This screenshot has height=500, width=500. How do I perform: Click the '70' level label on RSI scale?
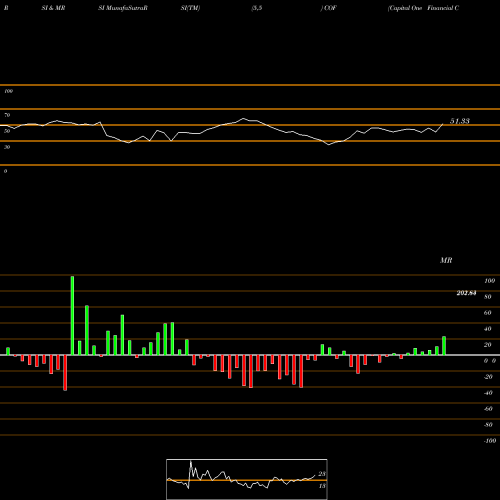(x=7, y=115)
